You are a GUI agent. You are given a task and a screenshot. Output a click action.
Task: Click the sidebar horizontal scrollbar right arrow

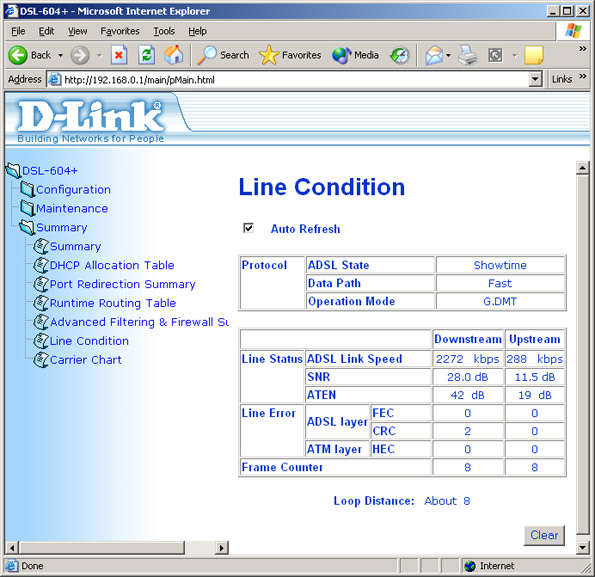click(222, 547)
